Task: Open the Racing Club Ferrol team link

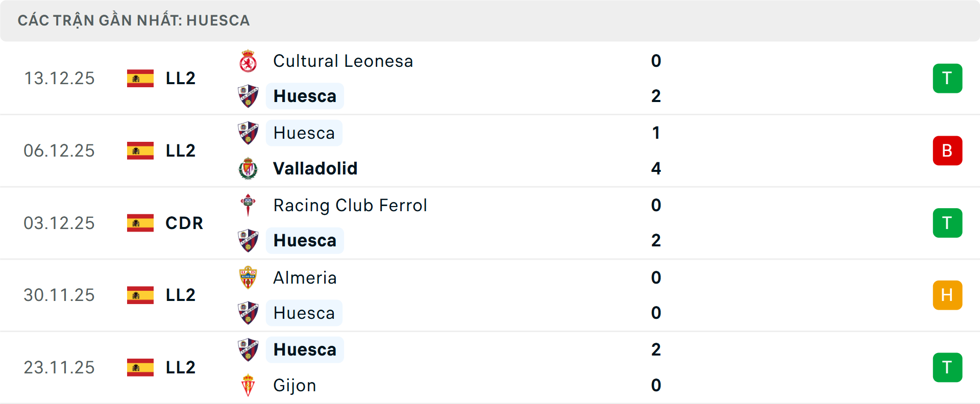Action: pyautogui.click(x=350, y=205)
